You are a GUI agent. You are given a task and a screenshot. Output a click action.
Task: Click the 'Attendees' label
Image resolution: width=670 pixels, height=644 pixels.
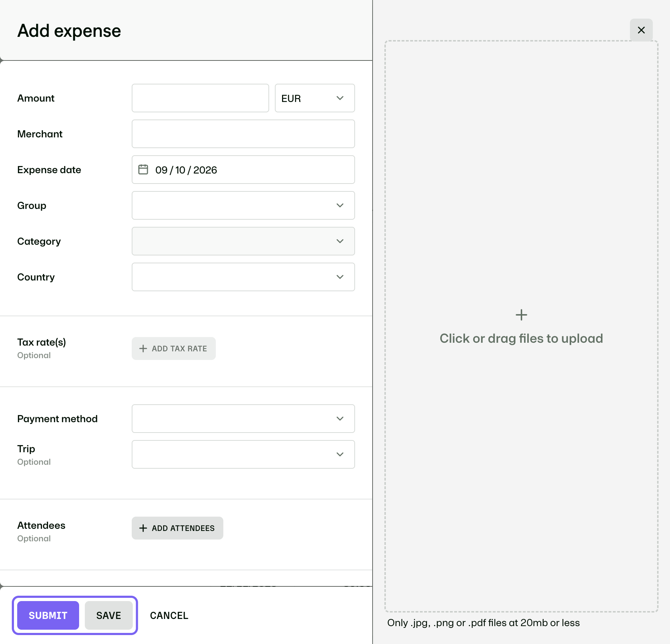click(x=41, y=525)
